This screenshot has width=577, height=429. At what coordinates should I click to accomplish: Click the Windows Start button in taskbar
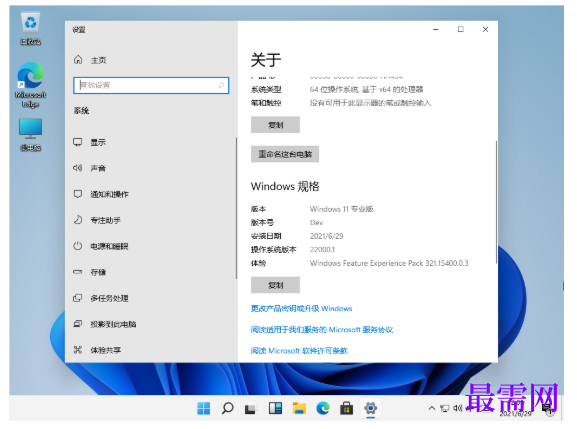tap(203, 408)
